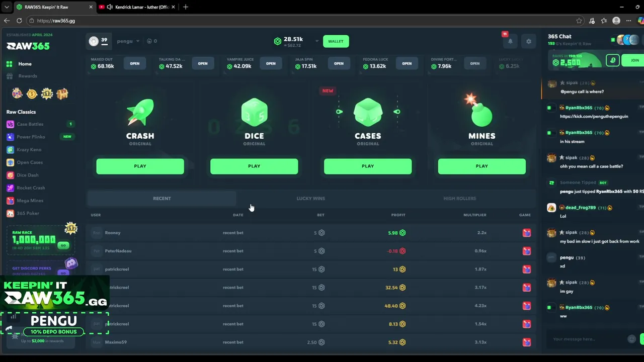This screenshot has height=362, width=644.
Task: Open the Wallet
Action: tap(336, 41)
